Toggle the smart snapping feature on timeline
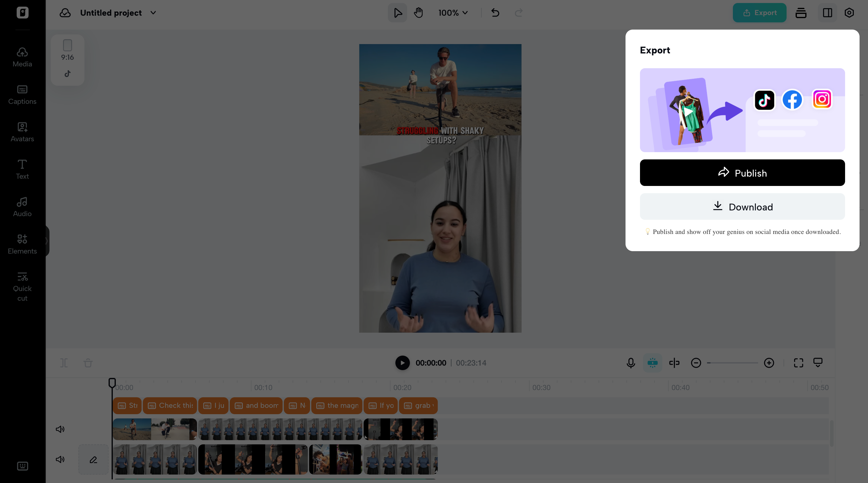Screen dimensions: 868x483 [x=653, y=363]
